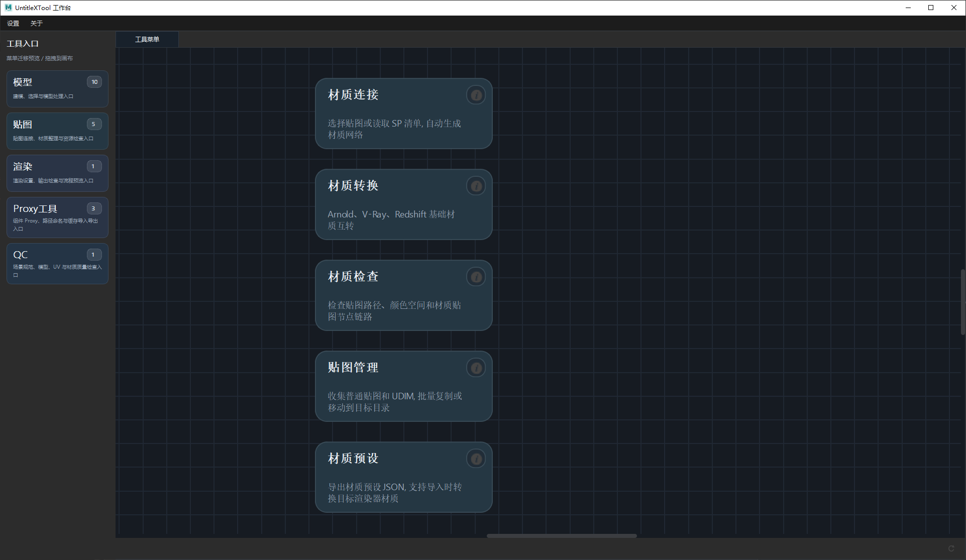Click the description starting 选择贴图或读取 SP 清单
Viewport: 966px width, 560px height.
[394, 129]
